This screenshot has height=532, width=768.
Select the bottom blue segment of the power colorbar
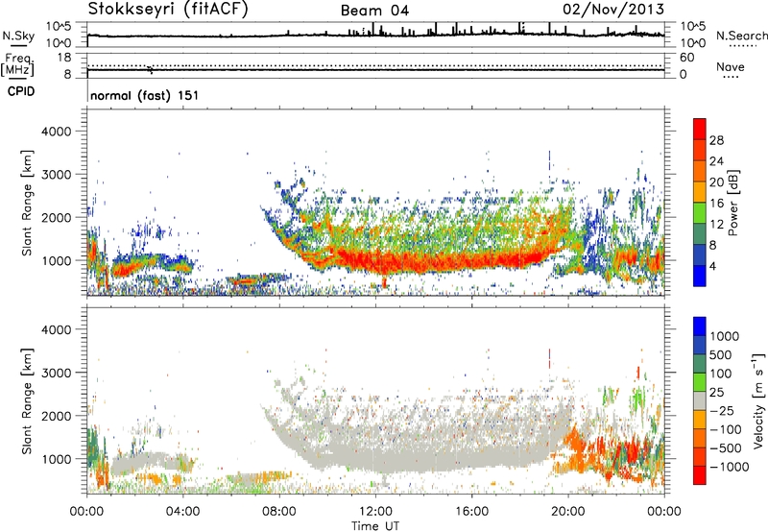[x=700, y=276]
